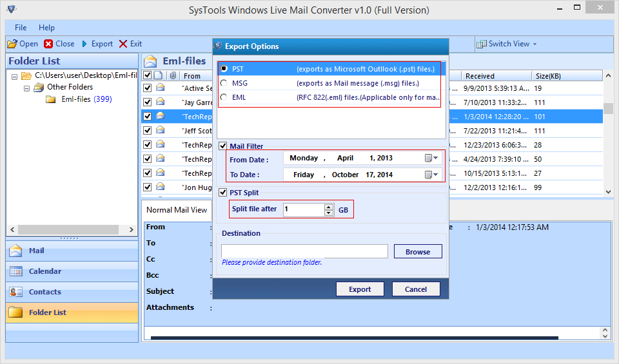Click the Switch View grid icon

(x=481, y=44)
